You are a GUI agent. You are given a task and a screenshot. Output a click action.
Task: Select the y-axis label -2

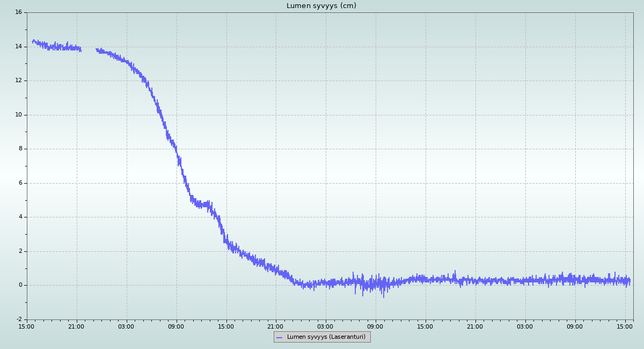(x=19, y=319)
